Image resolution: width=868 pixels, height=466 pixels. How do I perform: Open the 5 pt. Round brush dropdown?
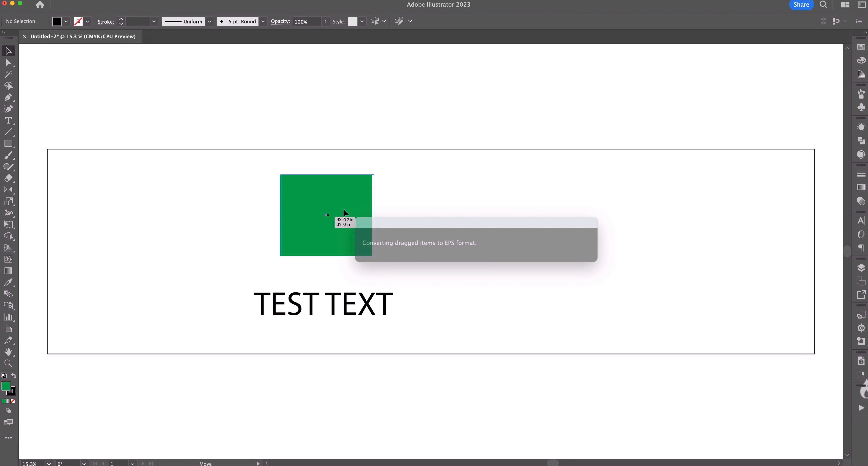[x=263, y=21]
